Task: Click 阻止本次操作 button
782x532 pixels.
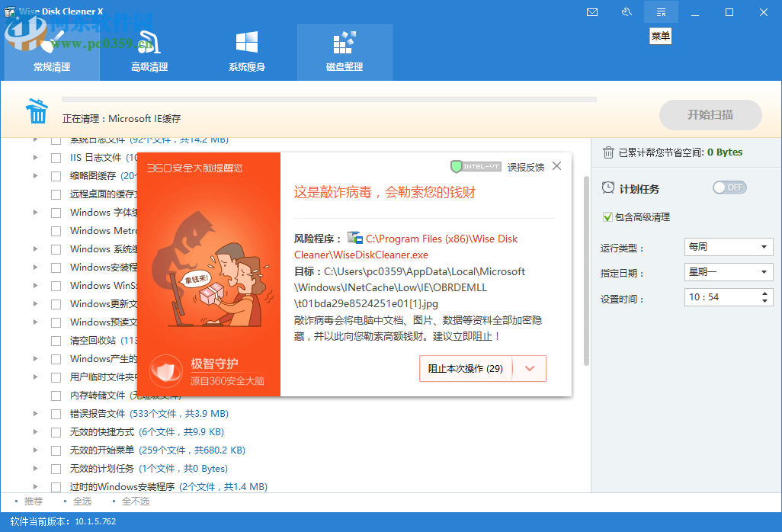Action: coord(465,368)
